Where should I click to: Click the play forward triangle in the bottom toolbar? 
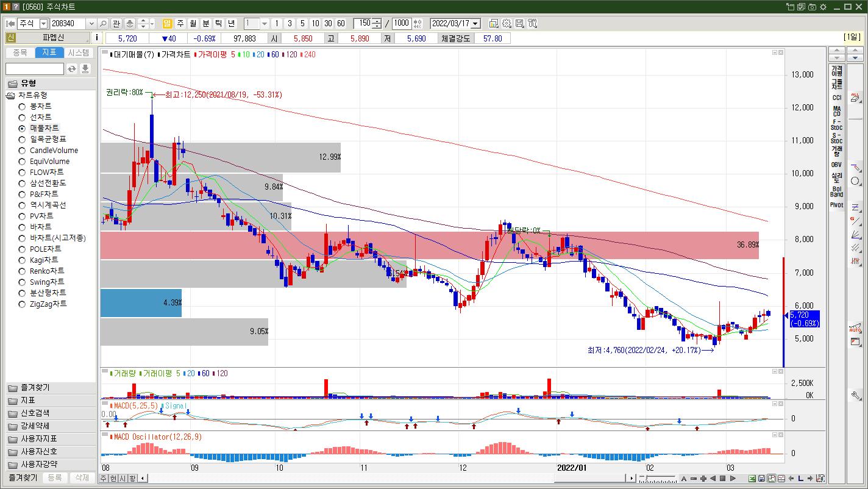click(733, 479)
